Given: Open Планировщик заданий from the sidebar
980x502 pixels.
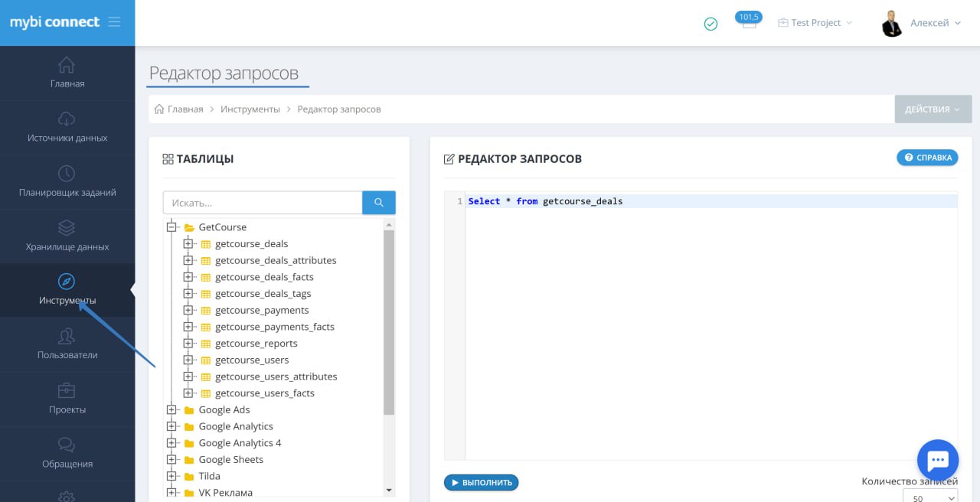Looking at the screenshot, I should point(67,182).
